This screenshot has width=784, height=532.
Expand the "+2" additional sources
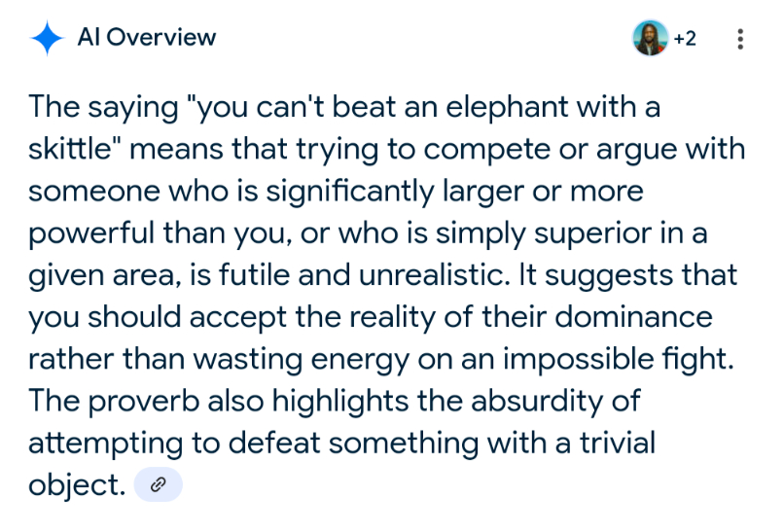point(685,39)
